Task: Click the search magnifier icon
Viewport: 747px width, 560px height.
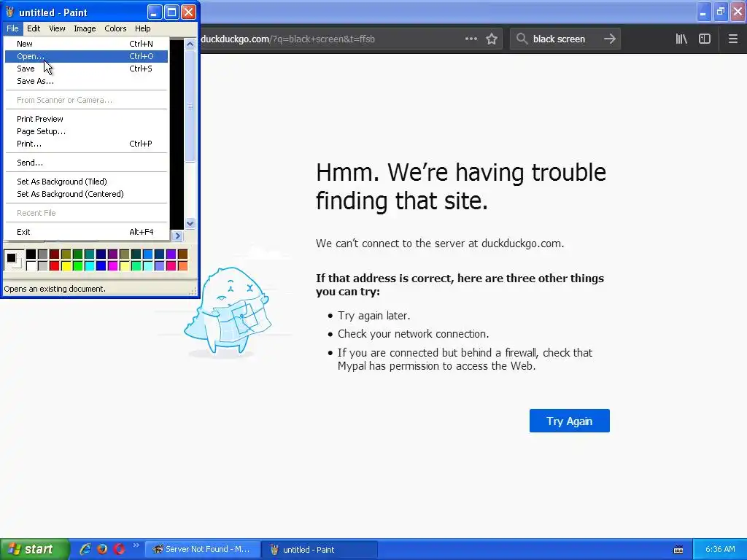Action: [x=522, y=39]
